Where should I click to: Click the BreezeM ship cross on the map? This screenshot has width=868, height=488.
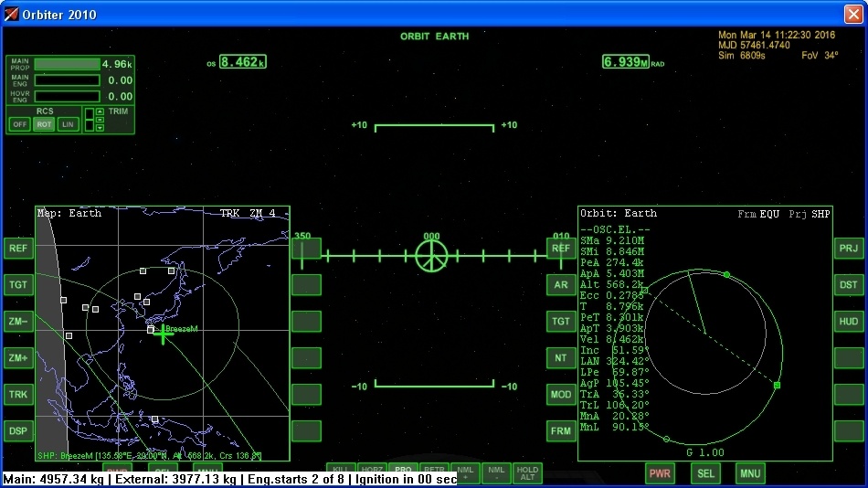pos(163,334)
